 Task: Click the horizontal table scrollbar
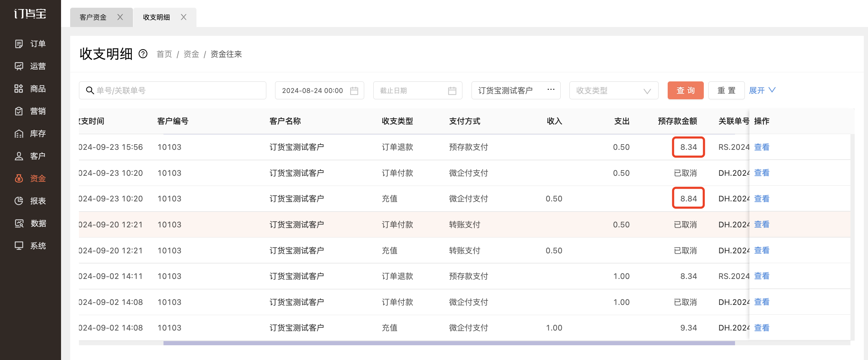[449, 343]
